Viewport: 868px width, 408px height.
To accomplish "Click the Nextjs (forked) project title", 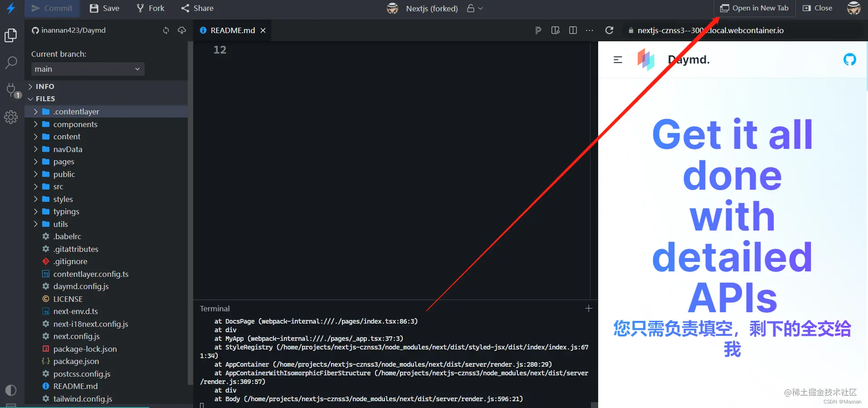I will 432,8.
